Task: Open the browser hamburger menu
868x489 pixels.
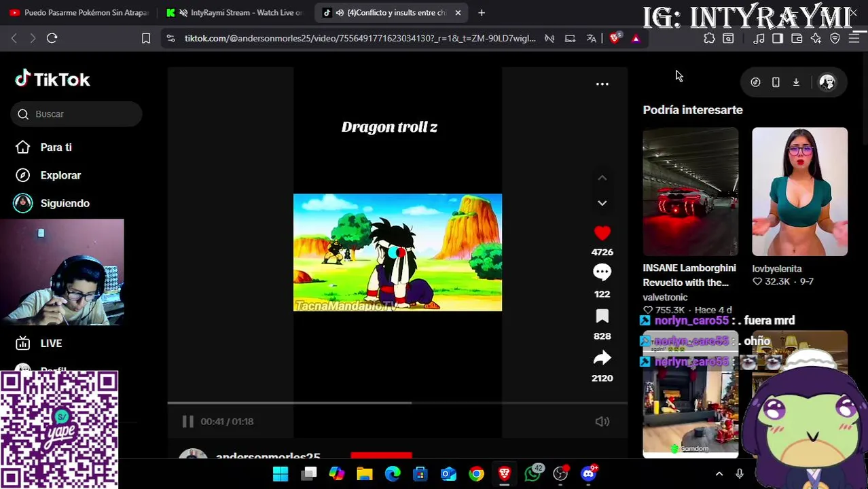Action: tap(854, 39)
